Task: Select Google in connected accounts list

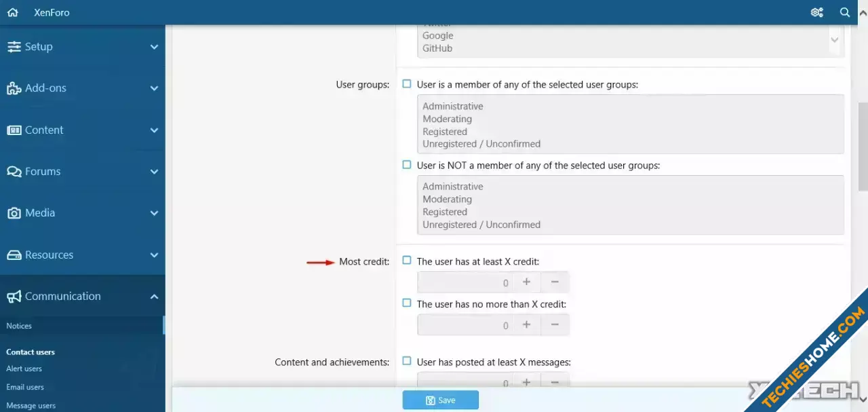Action: tap(437, 35)
